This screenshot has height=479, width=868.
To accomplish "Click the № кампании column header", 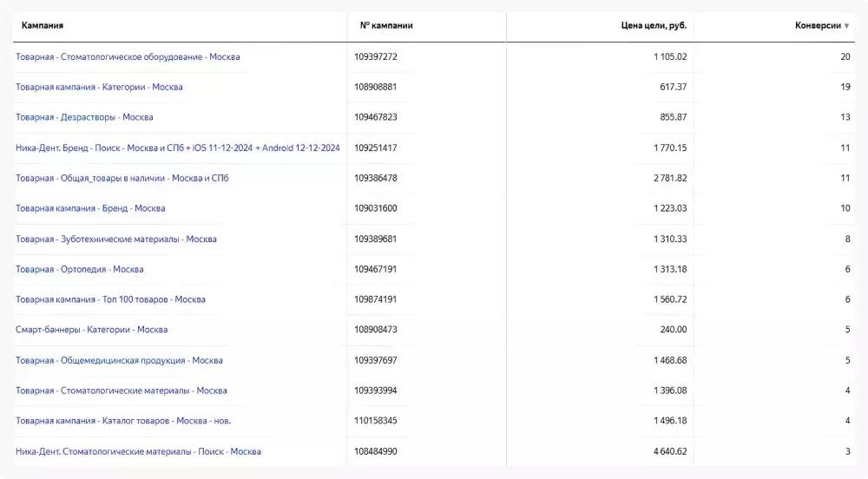I will click(x=386, y=26).
